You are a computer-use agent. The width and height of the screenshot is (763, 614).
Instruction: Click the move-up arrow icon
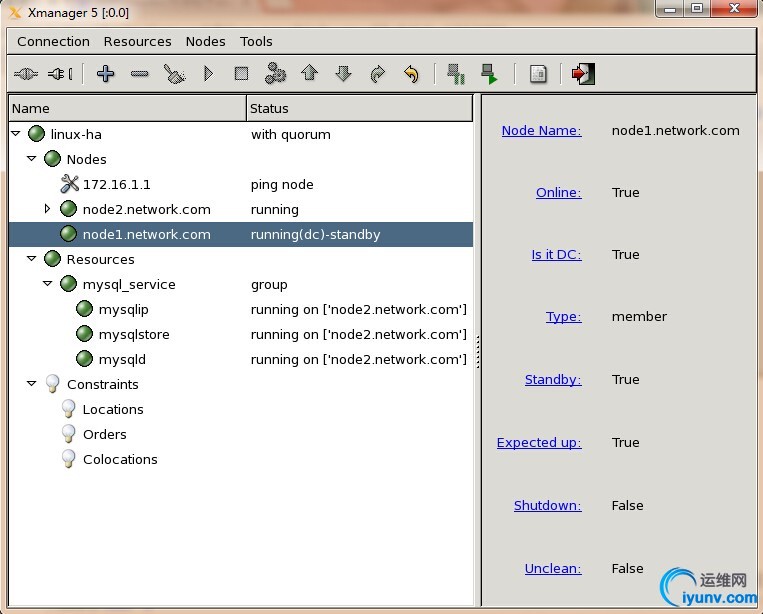tap(309, 74)
